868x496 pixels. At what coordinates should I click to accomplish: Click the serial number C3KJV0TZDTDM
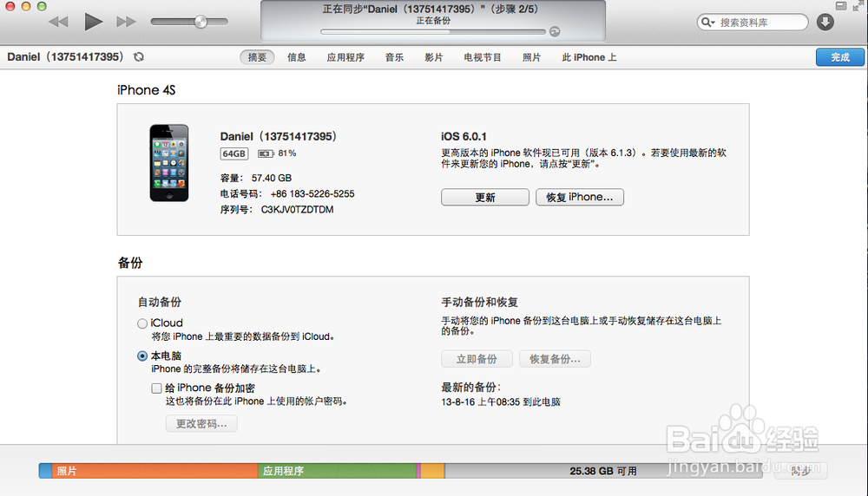click(297, 210)
